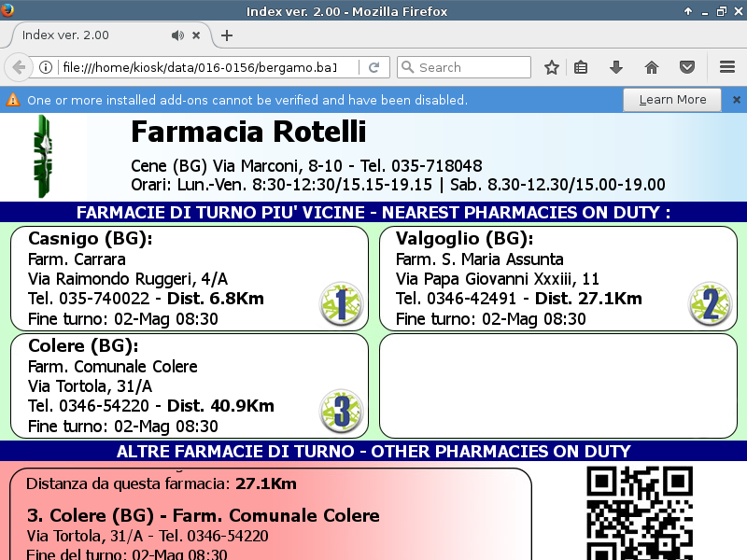Focus the Search input field

pyautogui.click(x=464, y=67)
